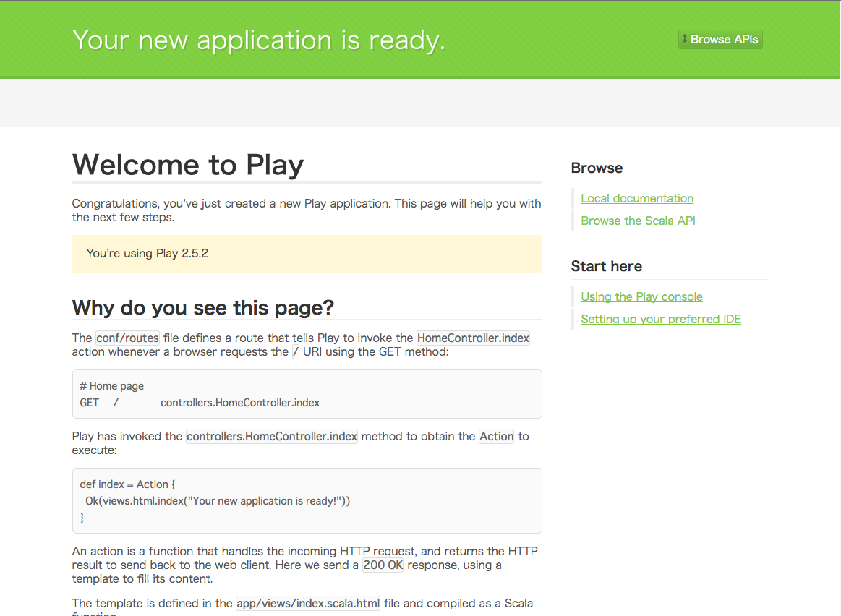Click the '/' URI inline code
The width and height of the screenshot is (841, 616).
click(x=296, y=351)
